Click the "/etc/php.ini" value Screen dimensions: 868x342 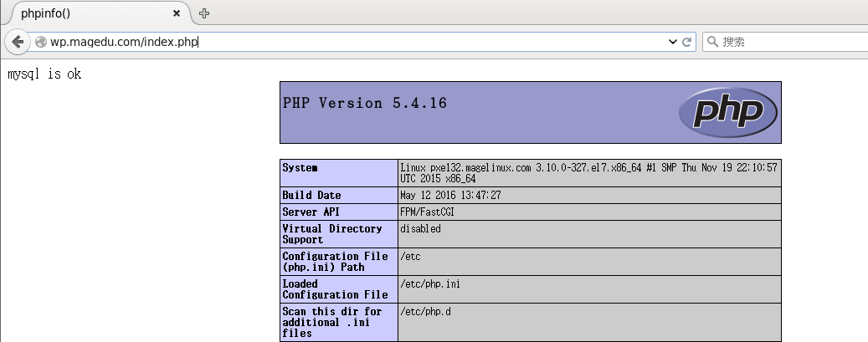pos(430,284)
